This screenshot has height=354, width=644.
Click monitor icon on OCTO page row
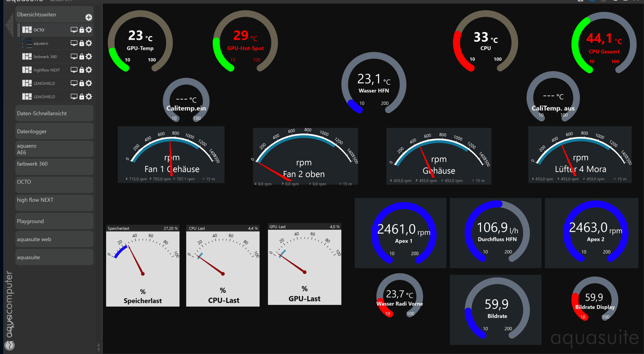(x=74, y=30)
